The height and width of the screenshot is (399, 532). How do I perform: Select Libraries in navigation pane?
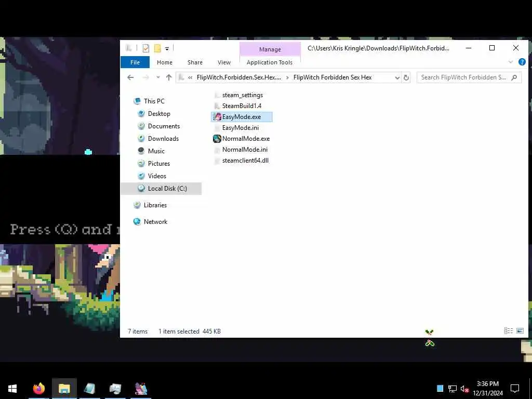[x=155, y=205]
